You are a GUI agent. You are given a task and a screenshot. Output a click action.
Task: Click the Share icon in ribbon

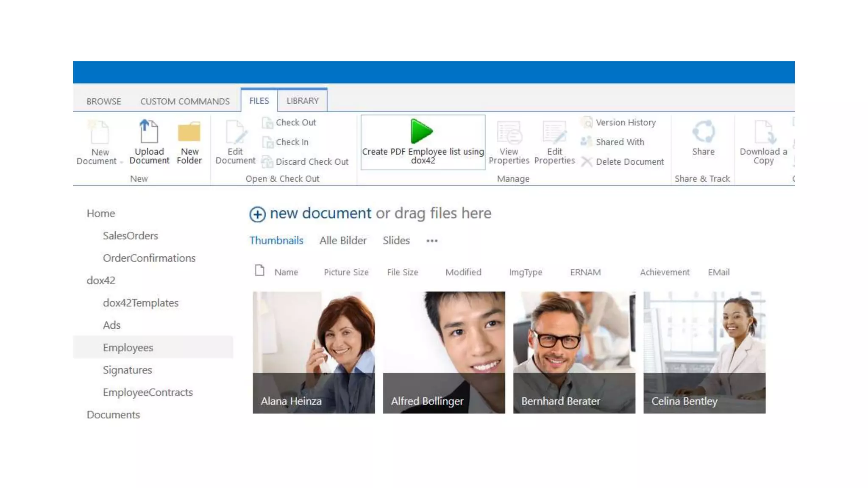point(703,132)
